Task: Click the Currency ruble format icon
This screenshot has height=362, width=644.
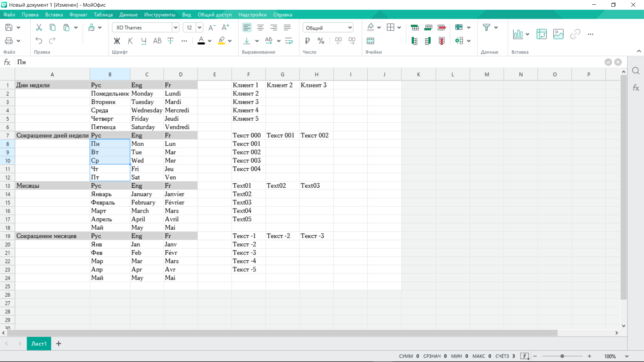Action: pyautogui.click(x=307, y=41)
